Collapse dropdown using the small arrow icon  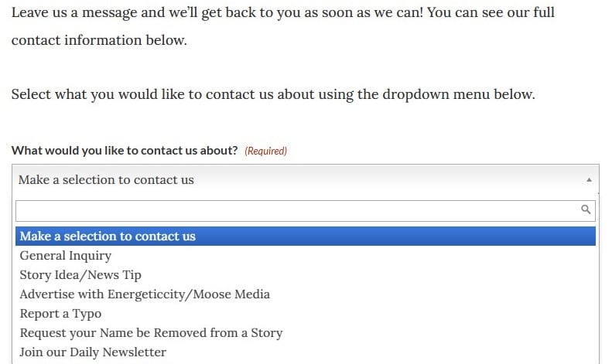pos(589,180)
